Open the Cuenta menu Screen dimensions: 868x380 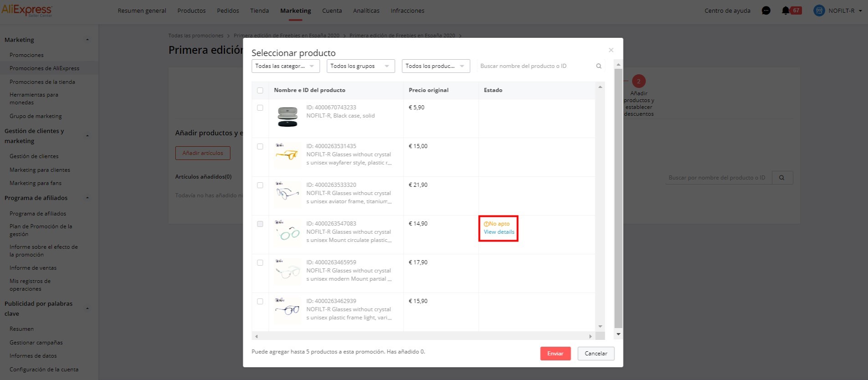[332, 10]
